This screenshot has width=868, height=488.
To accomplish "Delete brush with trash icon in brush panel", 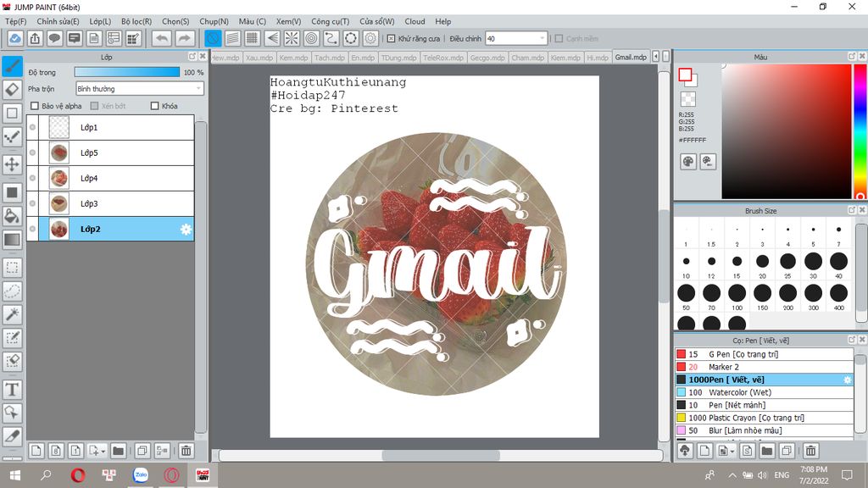I will [x=810, y=451].
